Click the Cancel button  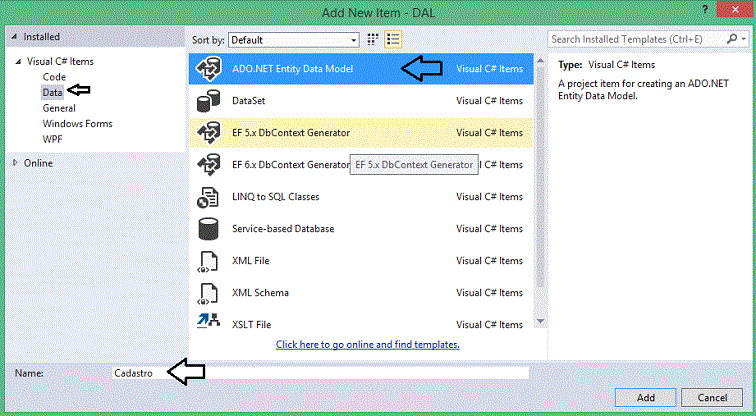click(x=712, y=397)
